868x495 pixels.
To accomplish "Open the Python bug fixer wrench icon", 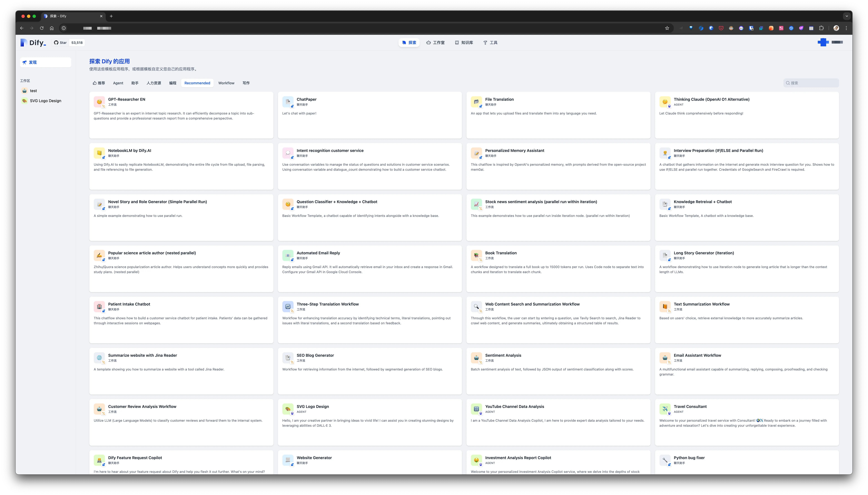I will pyautogui.click(x=665, y=460).
